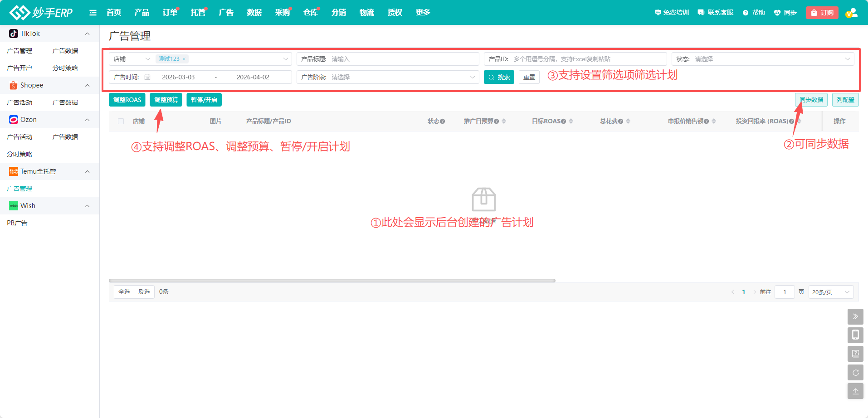Open the 状态 status dropdown
868x418 pixels.
pos(771,59)
